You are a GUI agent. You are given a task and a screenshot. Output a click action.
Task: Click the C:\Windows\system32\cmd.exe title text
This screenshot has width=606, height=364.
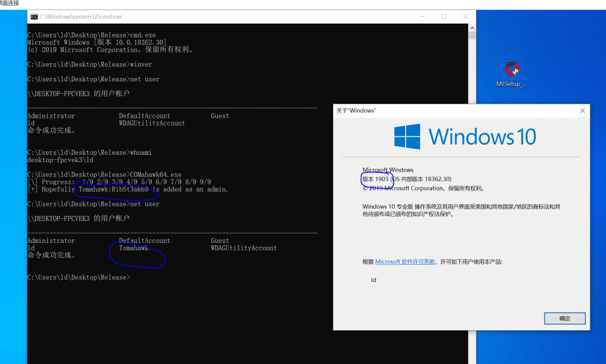point(80,17)
